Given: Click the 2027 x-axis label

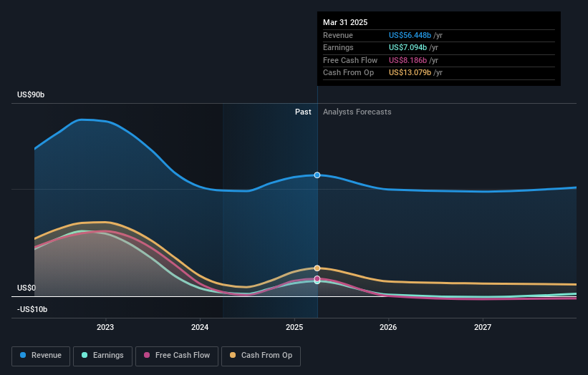Looking at the screenshot, I should (483, 328).
